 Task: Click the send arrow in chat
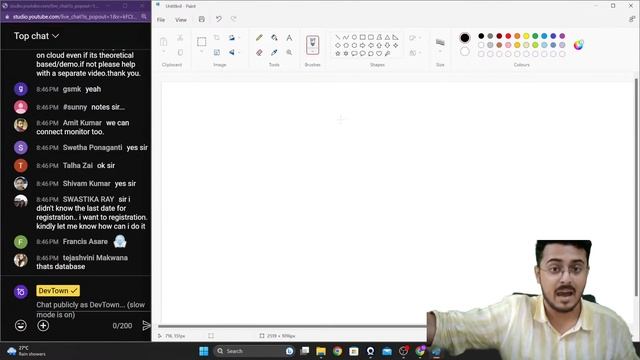tap(146, 325)
